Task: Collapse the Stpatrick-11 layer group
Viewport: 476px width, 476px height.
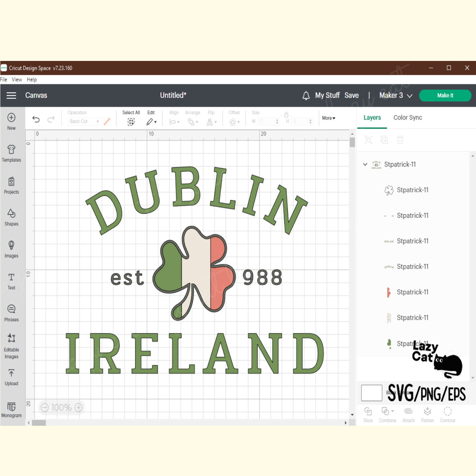Action: pos(365,164)
